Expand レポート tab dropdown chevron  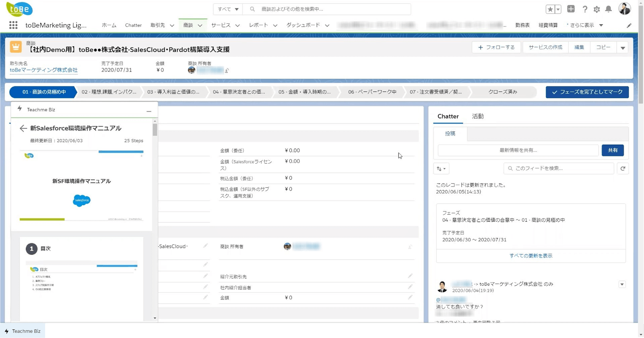(275, 25)
